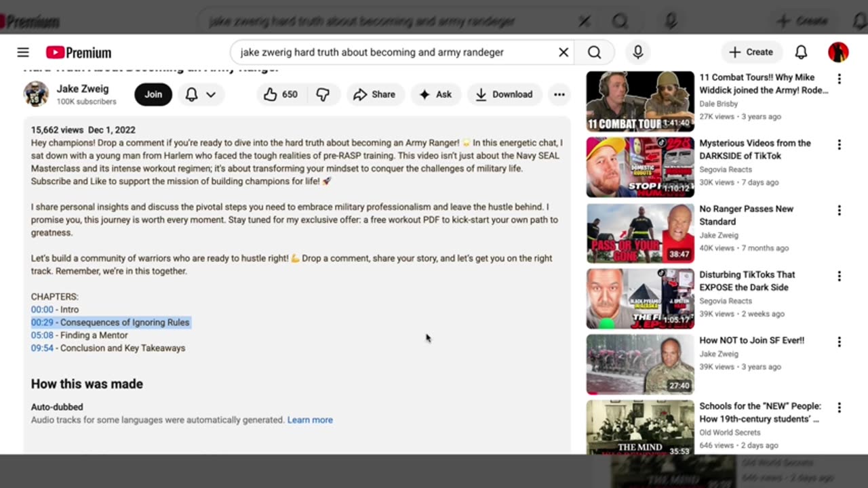Image resolution: width=868 pixels, height=488 pixels.
Task: Click the magnifier search button
Action: (594, 52)
